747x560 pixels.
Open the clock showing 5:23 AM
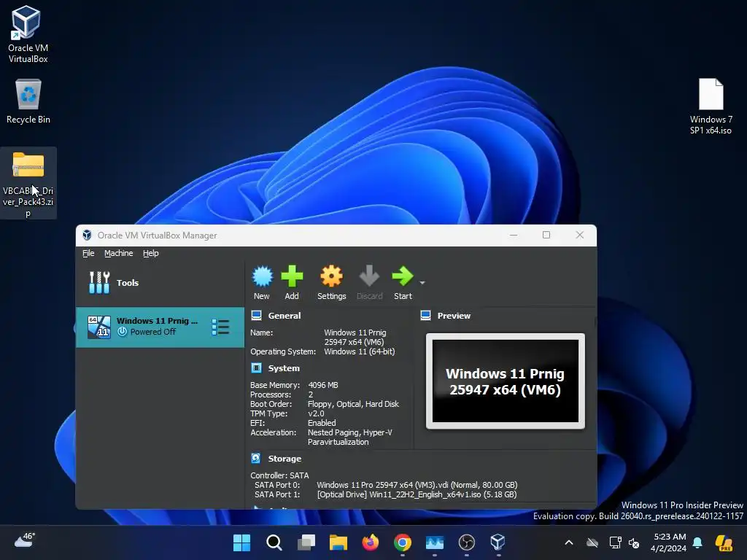tap(669, 542)
